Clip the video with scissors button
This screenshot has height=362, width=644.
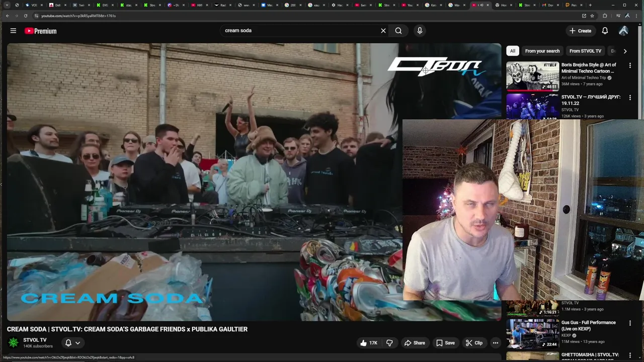pyautogui.click(x=474, y=343)
